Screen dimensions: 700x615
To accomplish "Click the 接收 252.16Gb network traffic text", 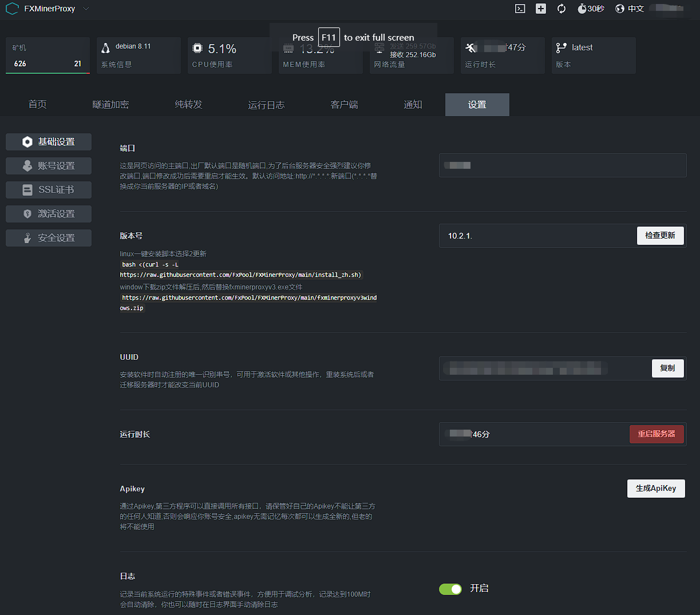I will [413, 55].
